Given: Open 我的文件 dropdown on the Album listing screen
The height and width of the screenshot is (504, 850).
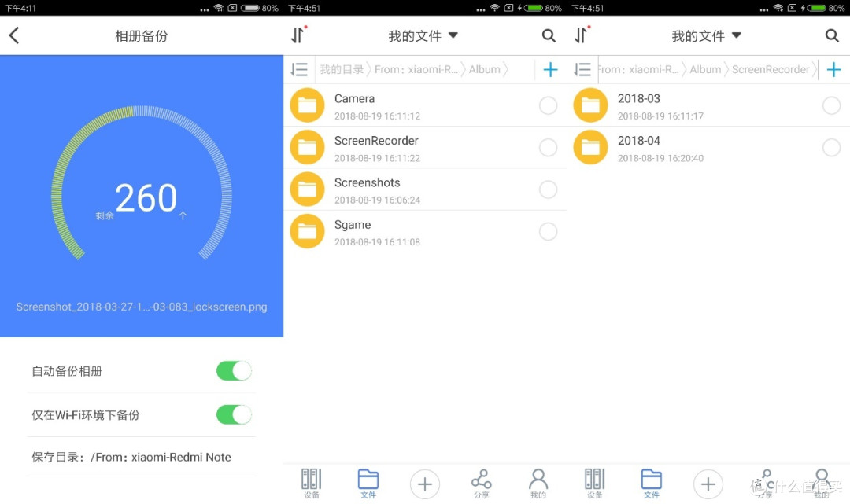Looking at the screenshot, I should (423, 35).
